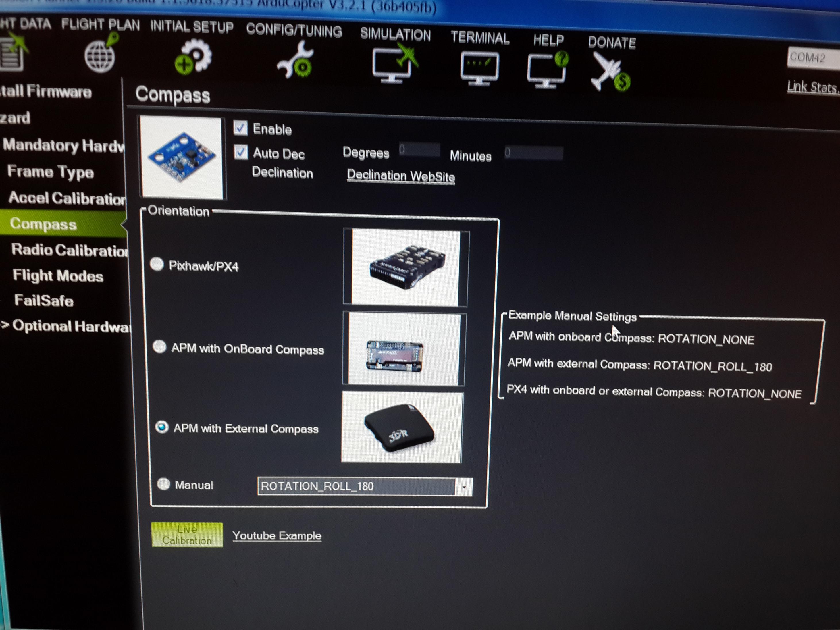840x630 pixels.
Task: Open Simulation monitor icon
Action: point(395,63)
